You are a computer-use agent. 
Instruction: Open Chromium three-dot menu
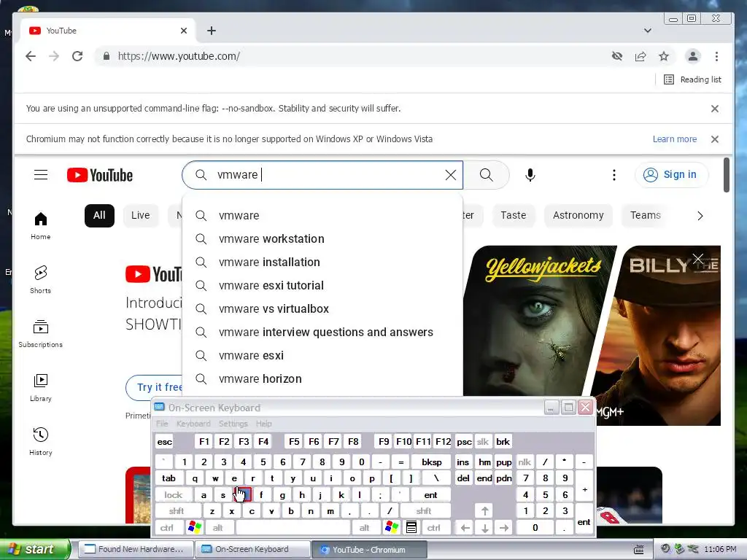coord(716,56)
